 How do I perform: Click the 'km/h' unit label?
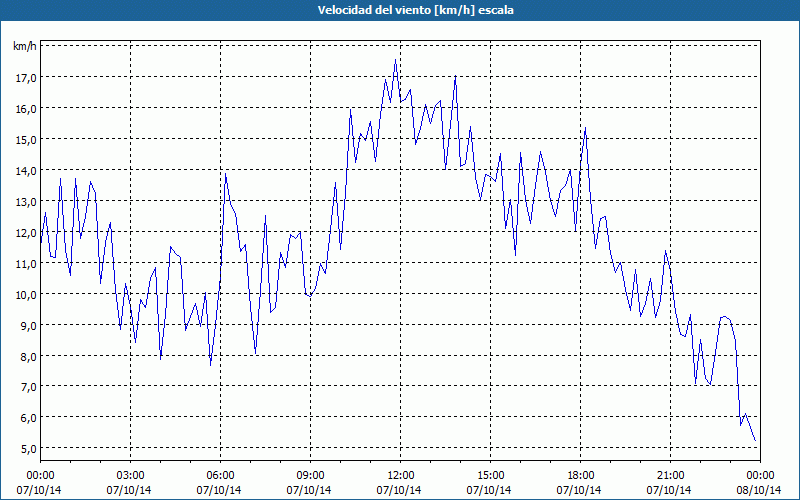click(x=24, y=46)
